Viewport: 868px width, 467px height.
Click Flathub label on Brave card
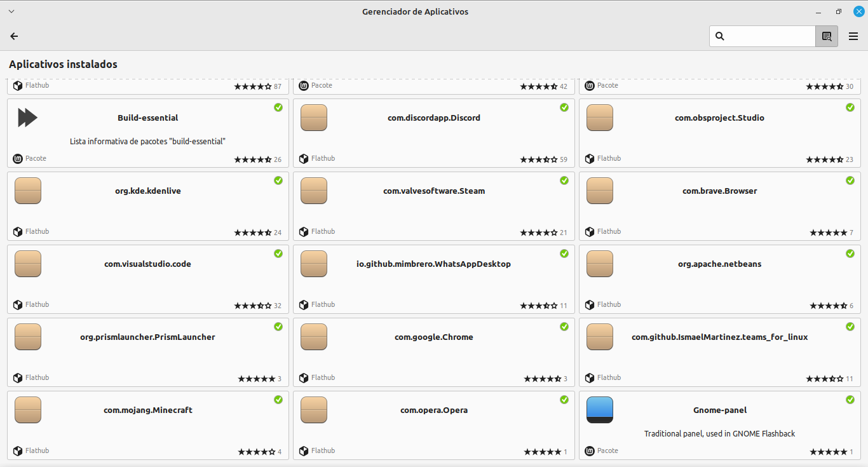[609, 231]
